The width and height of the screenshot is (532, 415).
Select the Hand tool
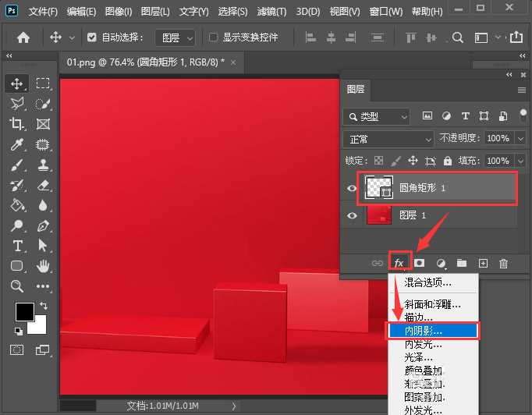[44, 266]
